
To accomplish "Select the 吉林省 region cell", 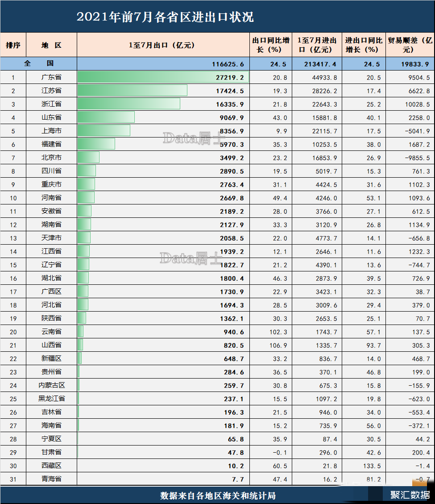I will point(51,412).
